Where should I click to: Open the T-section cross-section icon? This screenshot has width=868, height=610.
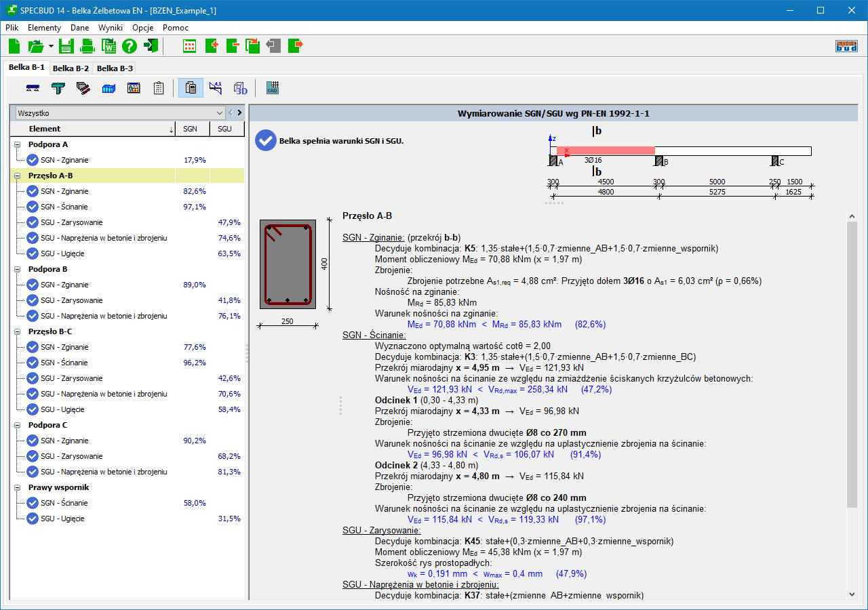pyautogui.click(x=58, y=88)
